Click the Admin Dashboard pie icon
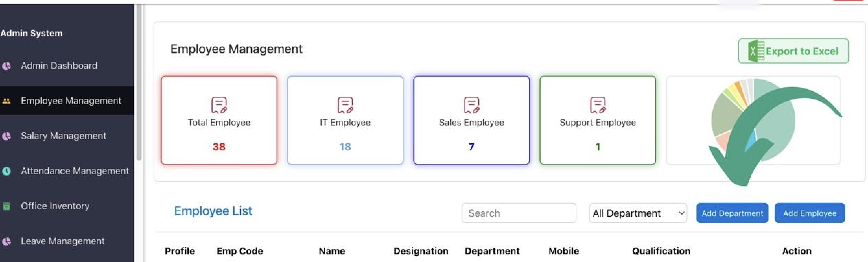 point(7,66)
